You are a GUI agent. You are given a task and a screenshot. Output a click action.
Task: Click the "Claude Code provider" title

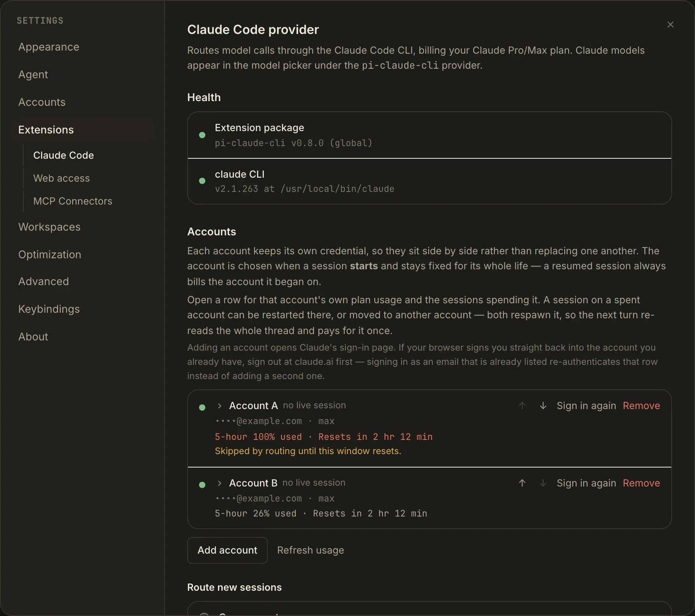tap(253, 30)
